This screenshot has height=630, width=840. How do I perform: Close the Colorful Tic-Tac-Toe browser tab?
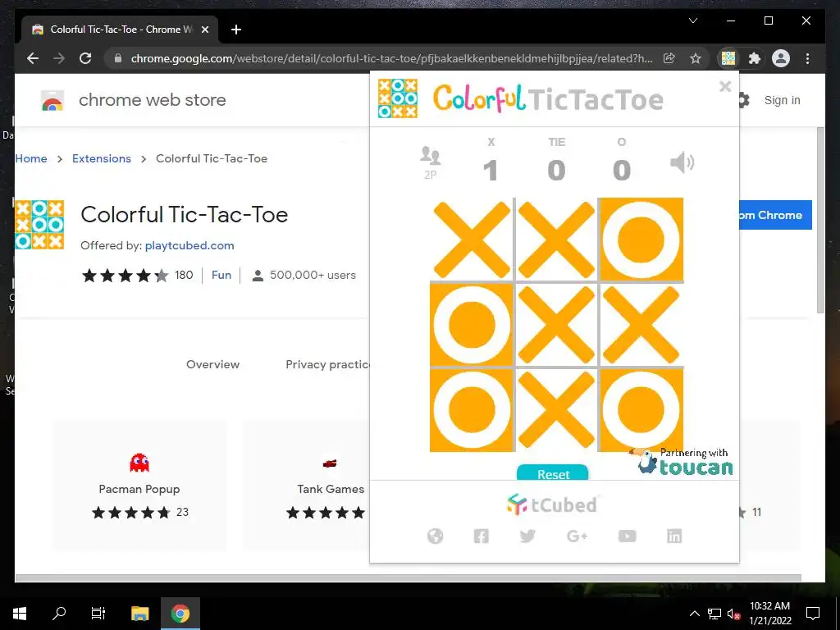tap(204, 30)
